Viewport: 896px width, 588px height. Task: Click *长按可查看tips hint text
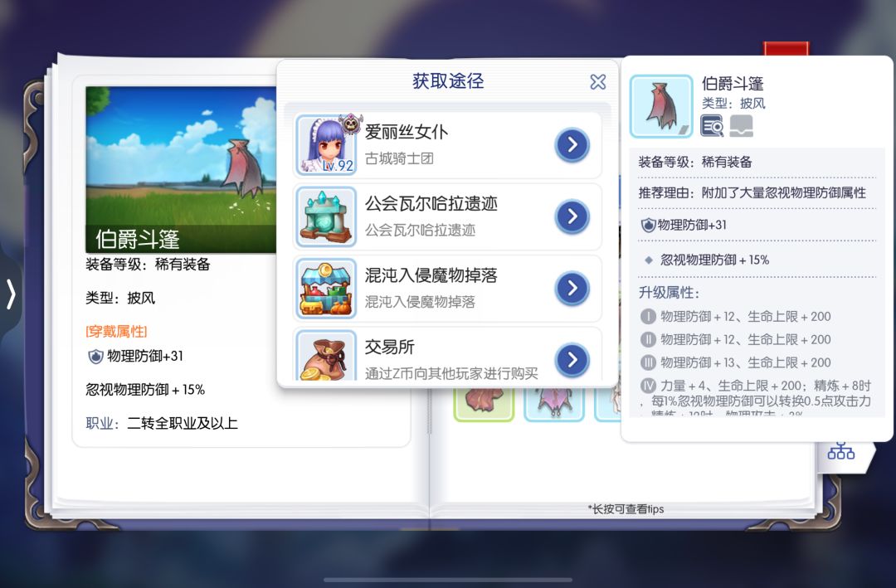coord(626,509)
